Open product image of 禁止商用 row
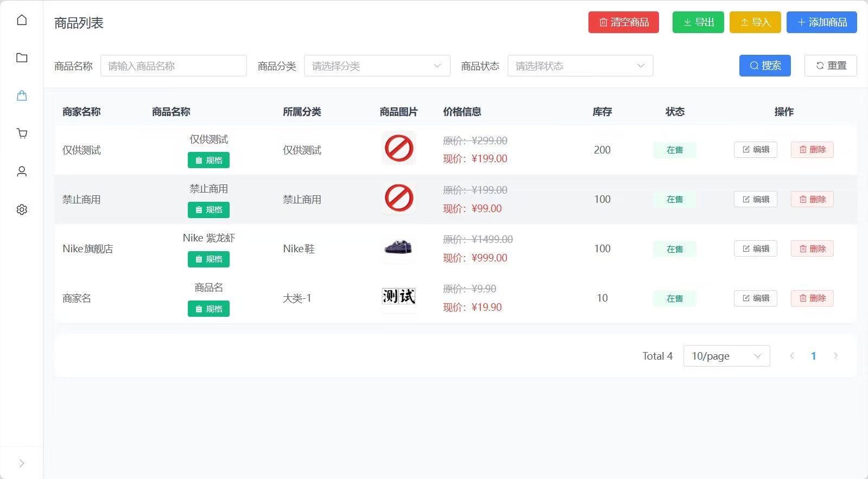Screen dimensions: 868x479 399,197
